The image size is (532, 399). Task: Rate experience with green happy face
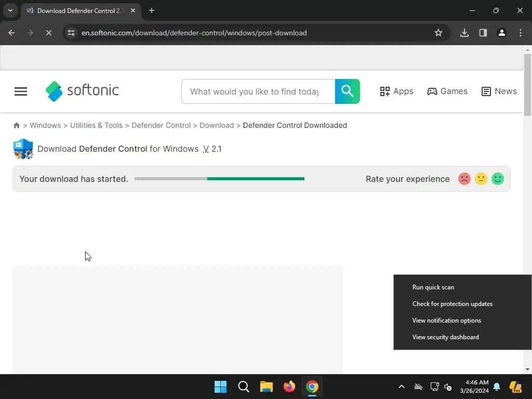tap(498, 179)
